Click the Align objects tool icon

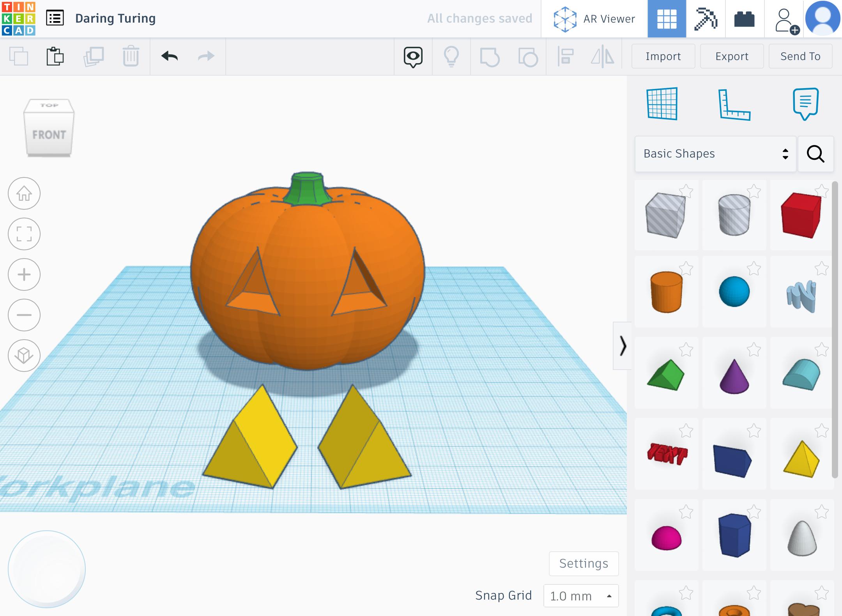(565, 56)
